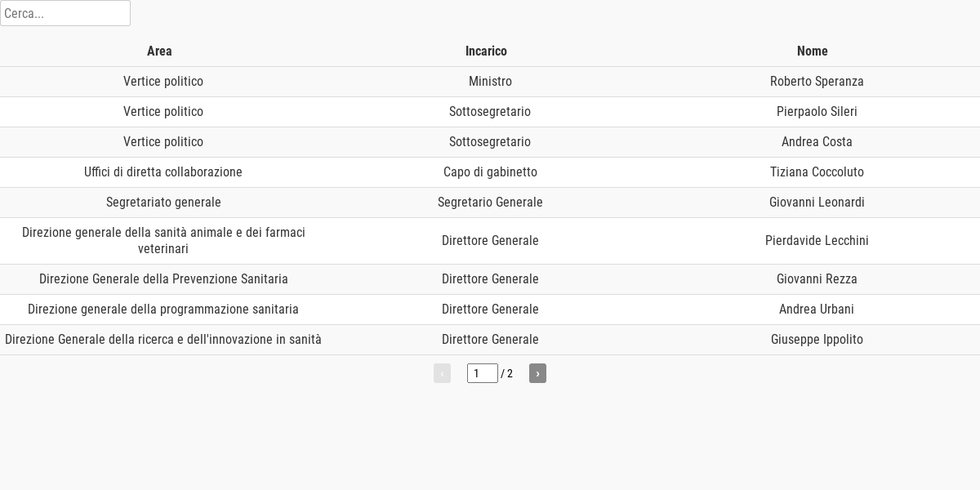Click the previous page arrow
The height and width of the screenshot is (490, 980).
pyautogui.click(x=442, y=373)
